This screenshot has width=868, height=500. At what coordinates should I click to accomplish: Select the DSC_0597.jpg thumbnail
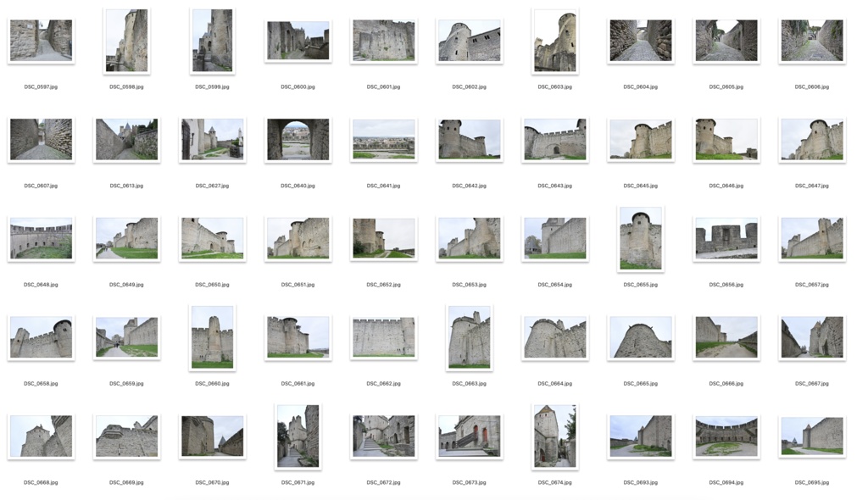(41, 41)
